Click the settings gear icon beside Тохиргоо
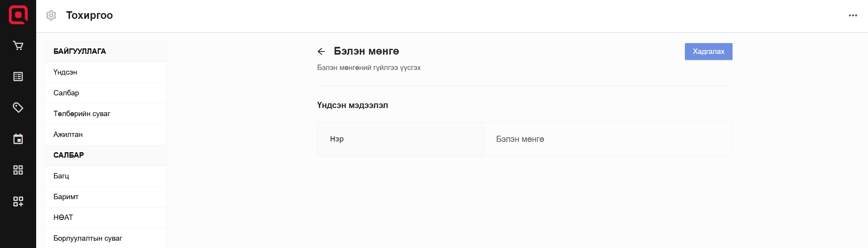The width and height of the screenshot is (868, 248). tap(51, 15)
